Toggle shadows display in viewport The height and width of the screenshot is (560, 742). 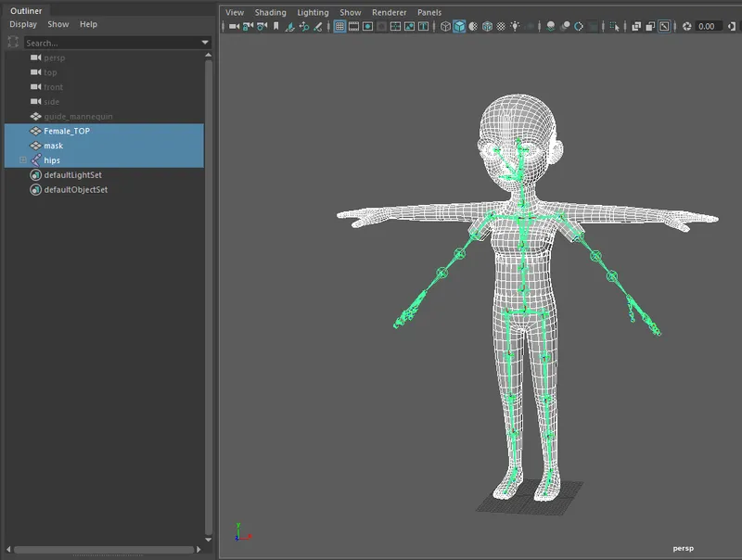(x=549, y=26)
